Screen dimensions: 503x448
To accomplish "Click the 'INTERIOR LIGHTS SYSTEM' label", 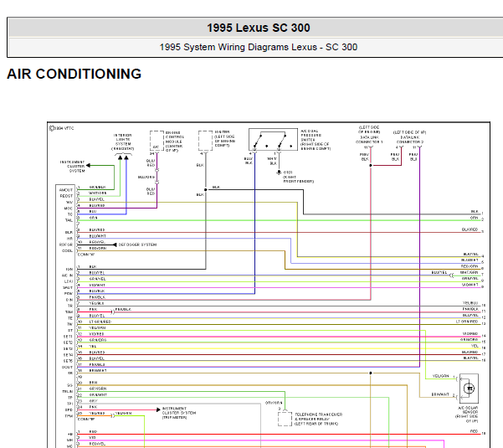I will click(122, 142).
